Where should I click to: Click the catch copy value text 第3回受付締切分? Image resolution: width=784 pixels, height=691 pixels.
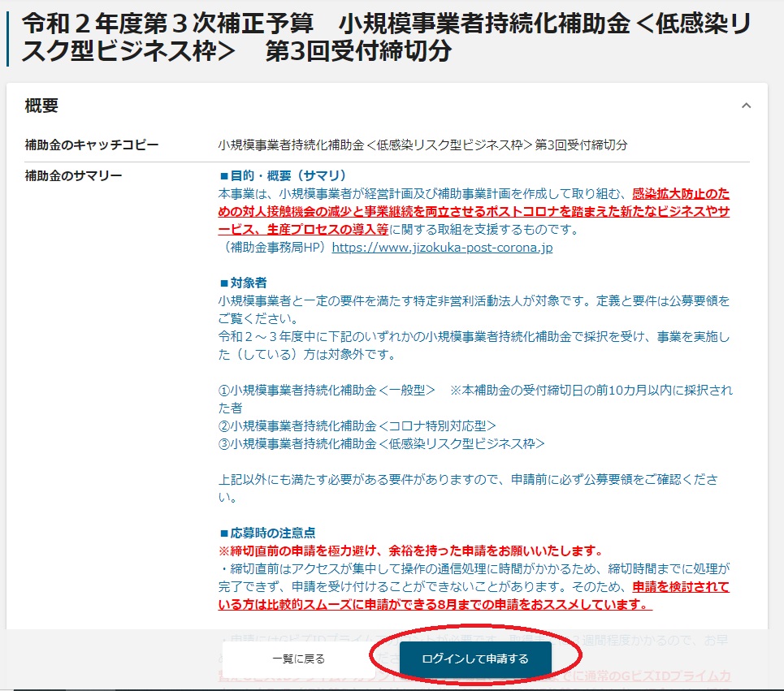[x=422, y=145]
